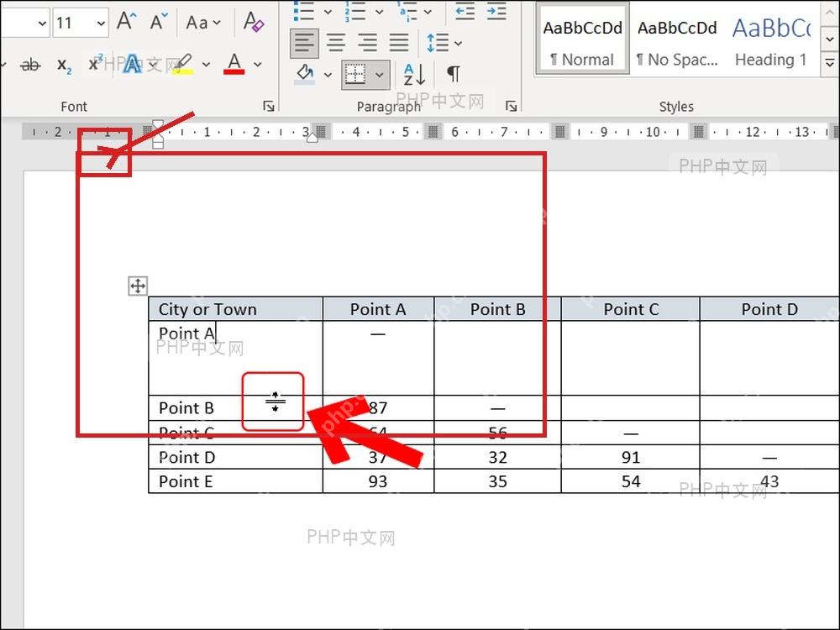Click the Increase Indent icon
Viewport: 840px width, 630px height.
[496, 11]
